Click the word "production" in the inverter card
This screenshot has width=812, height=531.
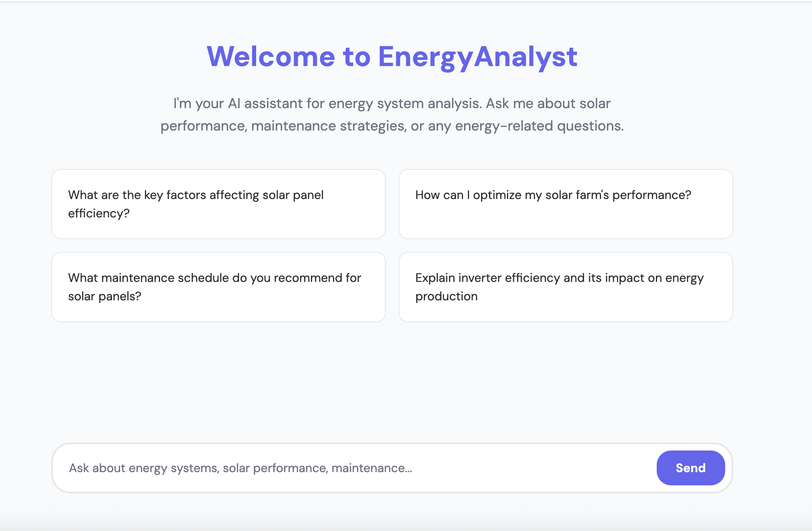[x=446, y=296]
